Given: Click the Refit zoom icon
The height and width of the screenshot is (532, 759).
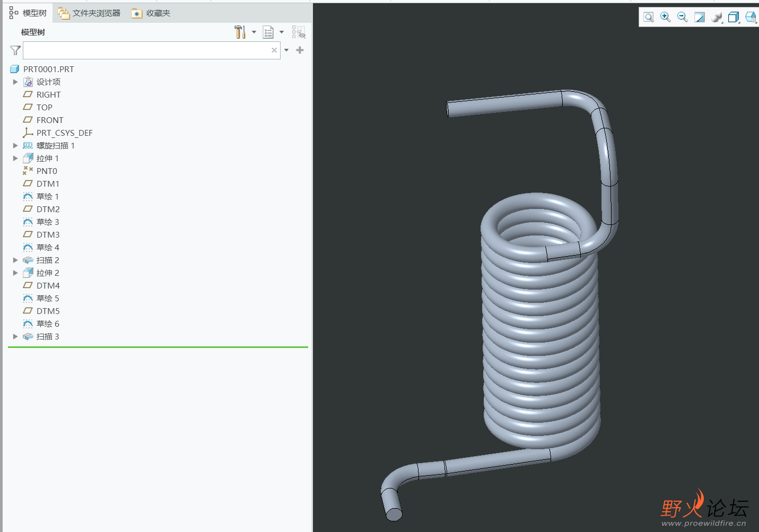Looking at the screenshot, I should [x=648, y=17].
